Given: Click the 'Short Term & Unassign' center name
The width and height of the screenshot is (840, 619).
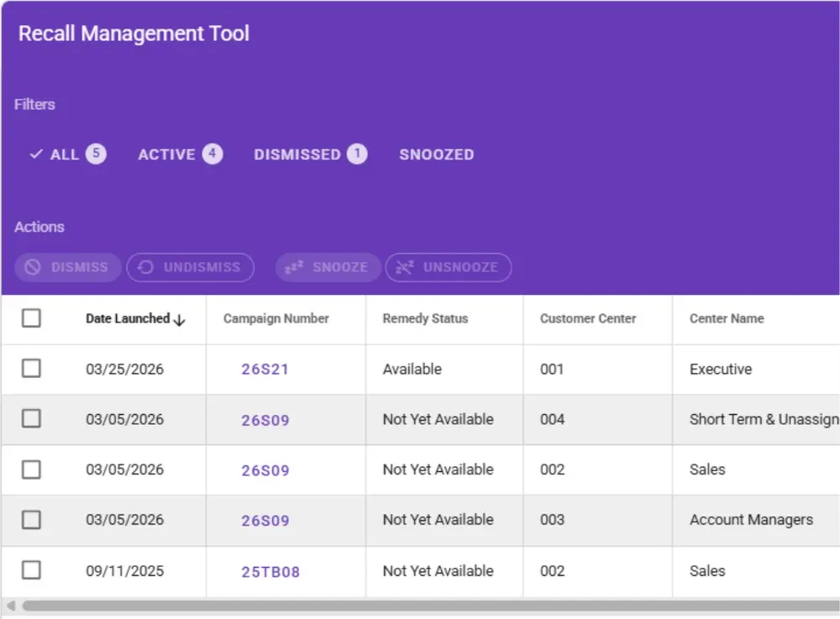Looking at the screenshot, I should tap(764, 420).
